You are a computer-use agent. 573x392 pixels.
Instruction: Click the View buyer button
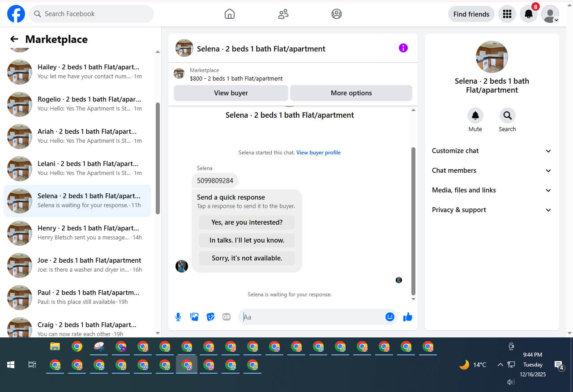(x=231, y=93)
